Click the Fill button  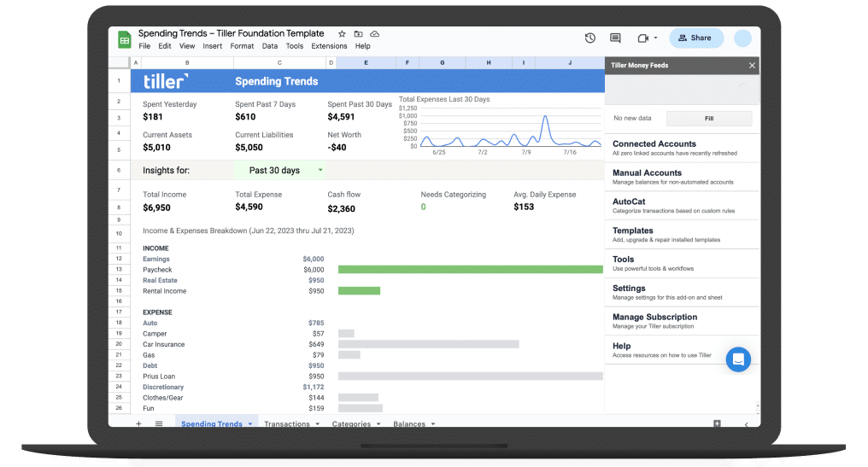[x=709, y=119]
